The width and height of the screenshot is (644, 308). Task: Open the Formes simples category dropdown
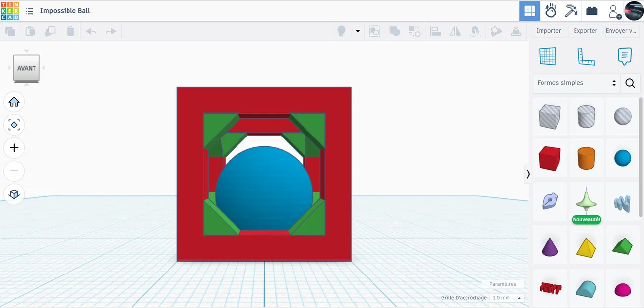pyautogui.click(x=576, y=83)
